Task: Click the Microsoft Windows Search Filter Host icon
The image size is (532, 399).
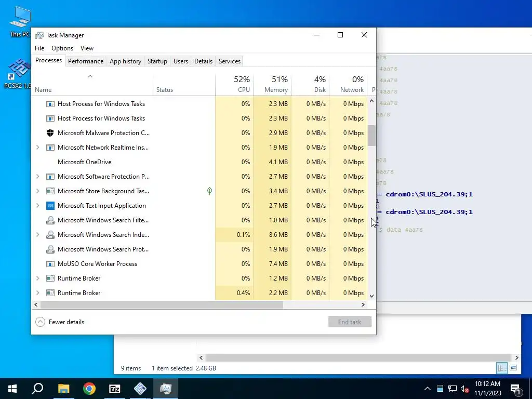Action: [x=50, y=220]
